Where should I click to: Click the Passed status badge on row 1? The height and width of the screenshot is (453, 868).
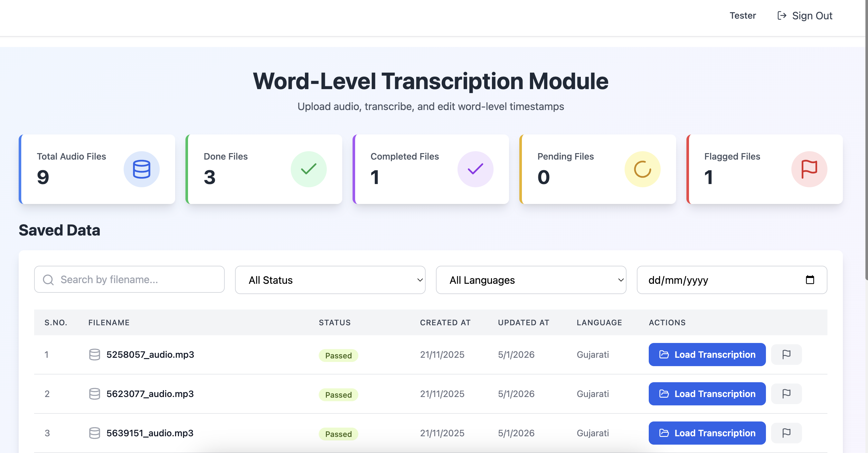coord(338,356)
